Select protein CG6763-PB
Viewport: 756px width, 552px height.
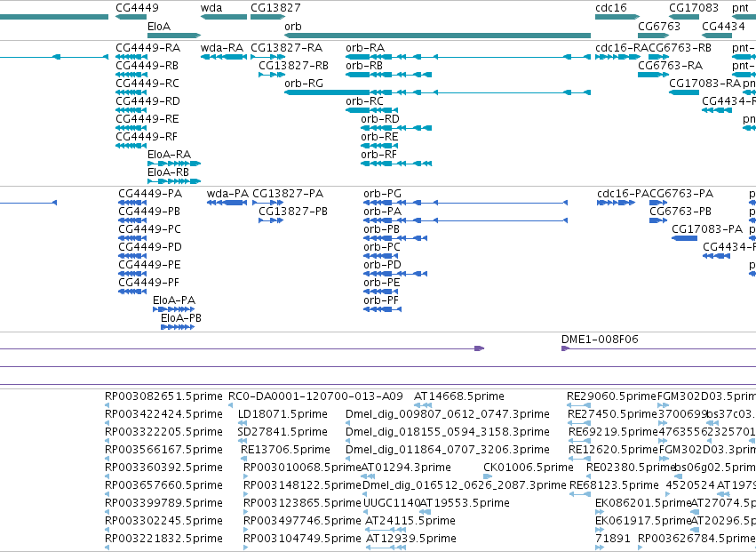[658, 220]
